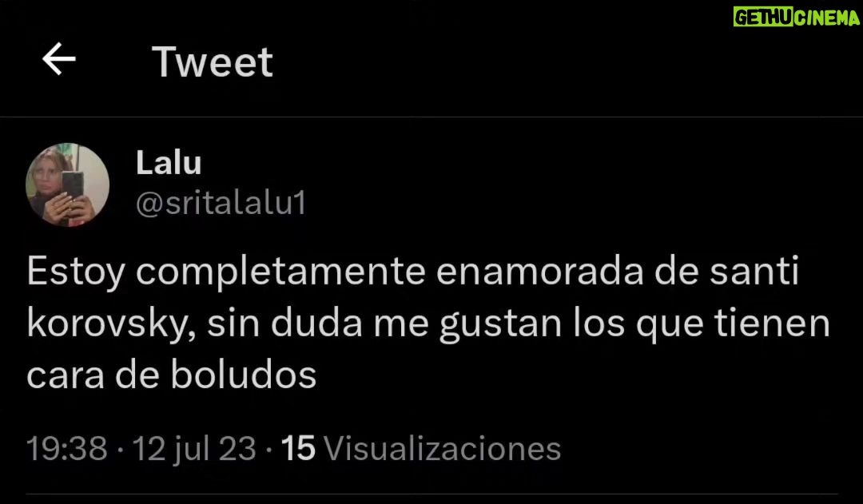The width and height of the screenshot is (863, 504).
Task: Click the 15 views count
Action: [298, 448]
